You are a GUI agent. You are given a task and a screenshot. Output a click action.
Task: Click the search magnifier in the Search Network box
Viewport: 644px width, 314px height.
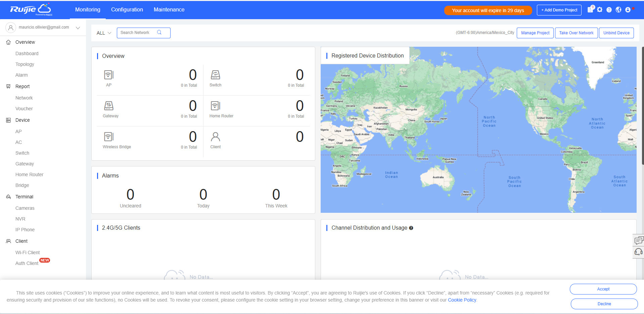coord(159,32)
